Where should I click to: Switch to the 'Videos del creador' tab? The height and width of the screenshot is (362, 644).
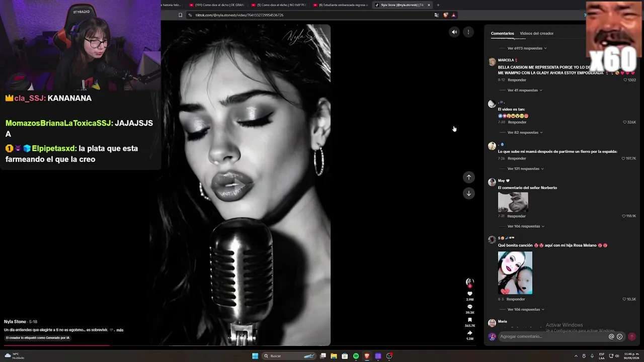536,33
